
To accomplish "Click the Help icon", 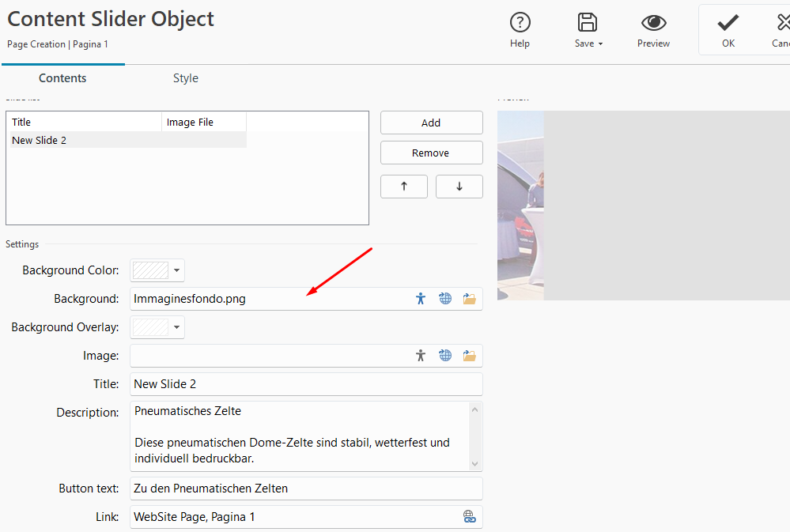I will (520, 23).
